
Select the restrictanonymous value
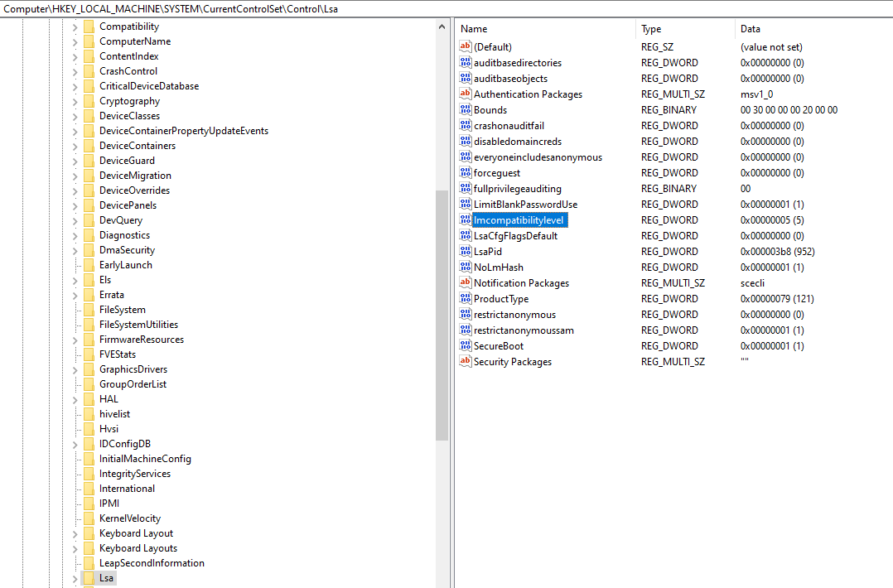(514, 315)
